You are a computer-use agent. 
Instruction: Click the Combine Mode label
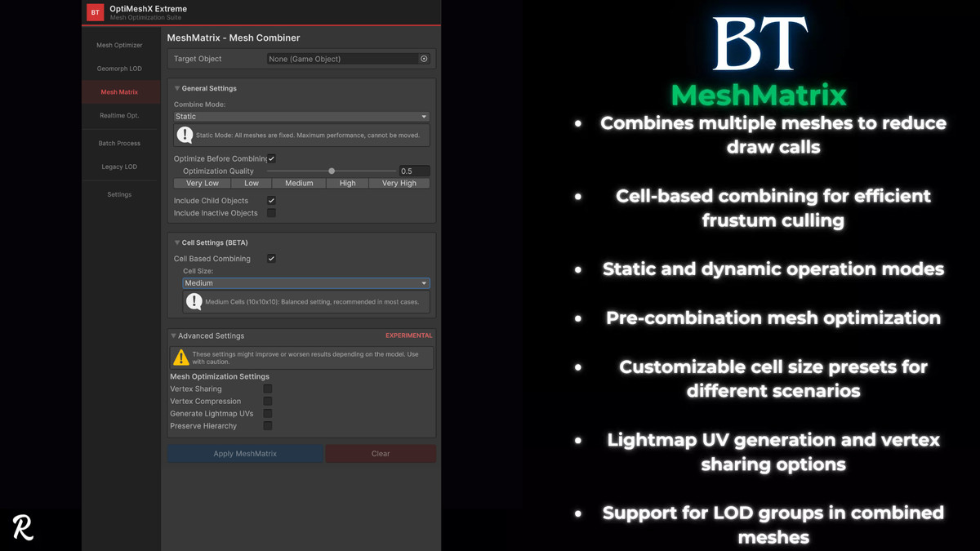(x=199, y=104)
